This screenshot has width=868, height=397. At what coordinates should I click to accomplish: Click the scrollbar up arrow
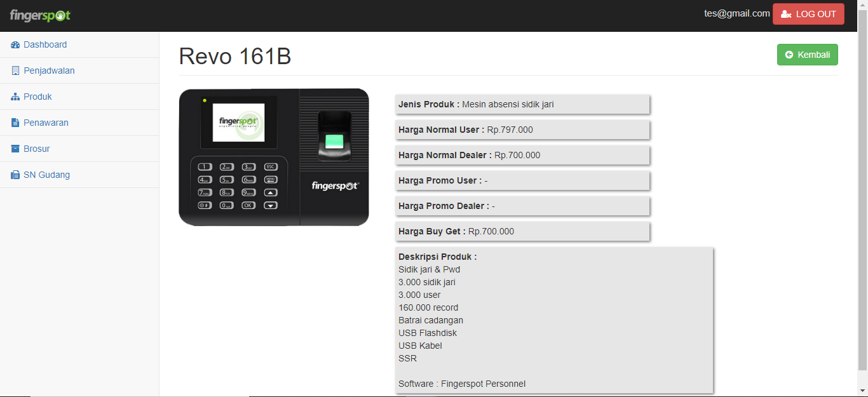click(862, 5)
